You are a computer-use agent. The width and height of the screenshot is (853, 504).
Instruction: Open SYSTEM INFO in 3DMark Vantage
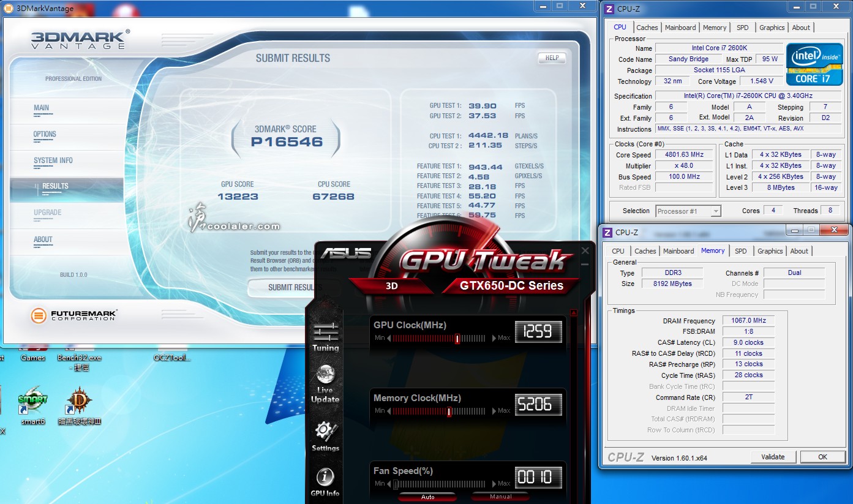point(53,161)
